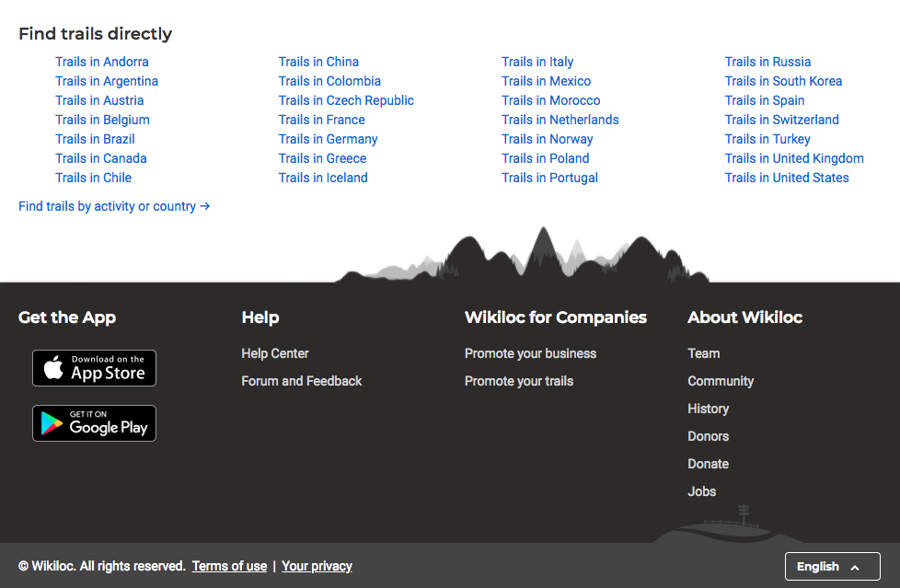
Task: Open the English language dropdown
Action: tap(832, 567)
